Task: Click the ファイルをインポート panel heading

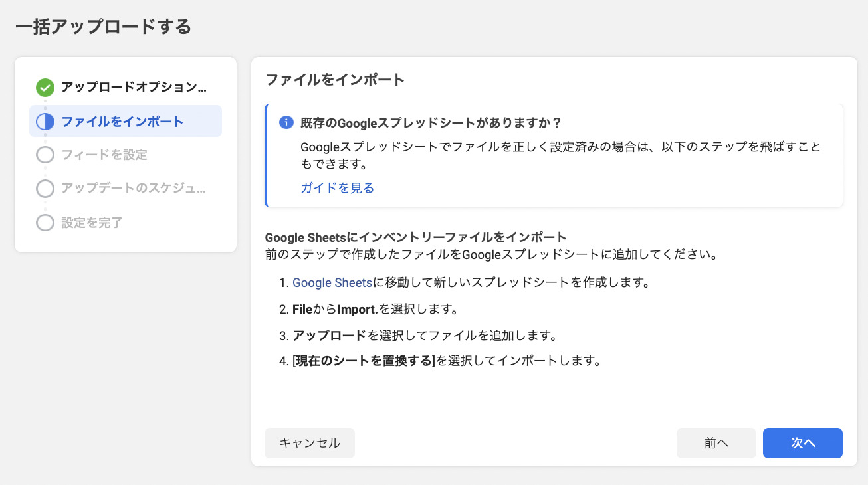Action: pos(335,80)
